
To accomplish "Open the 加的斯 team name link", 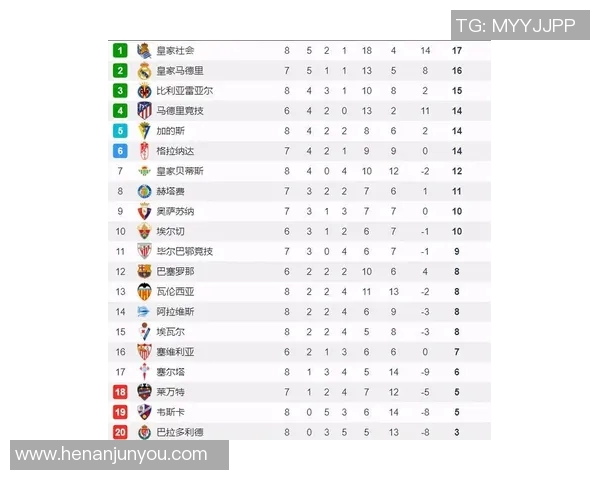I will pos(170,130).
